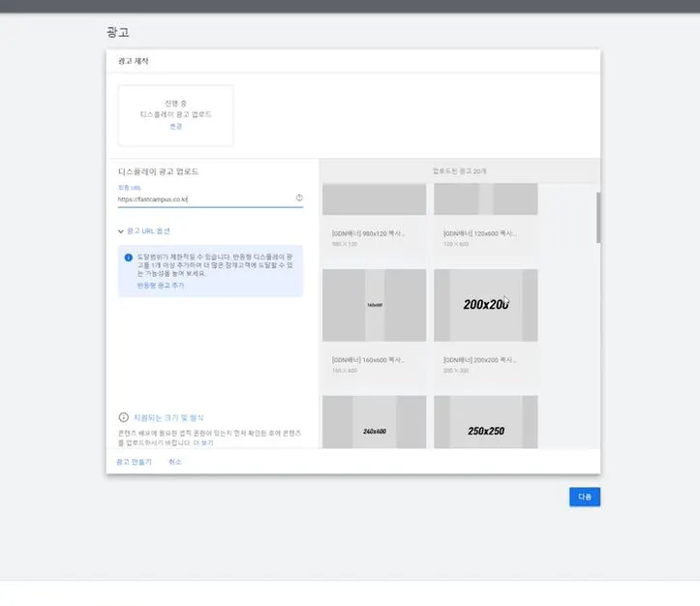
Task: Click the info icon next to 지원되는 크기 및 형식
Action: (x=124, y=417)
